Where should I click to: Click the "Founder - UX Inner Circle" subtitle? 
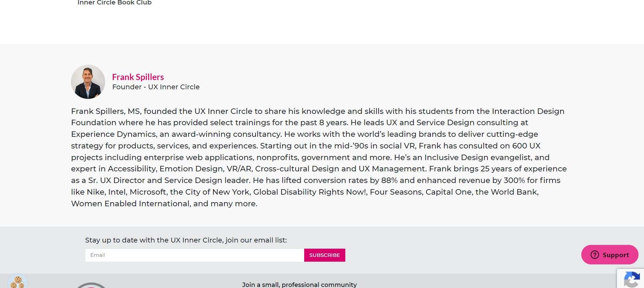click(156, 87)
